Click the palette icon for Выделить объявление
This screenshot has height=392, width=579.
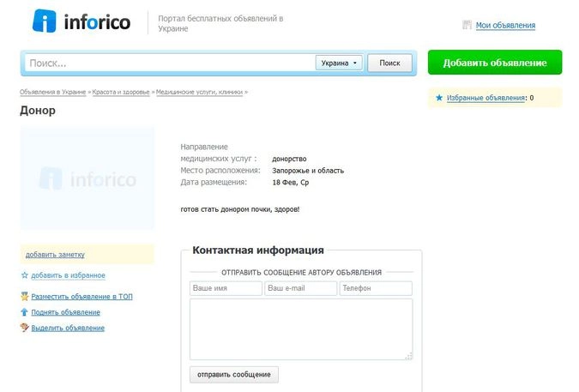coord(25,328)
